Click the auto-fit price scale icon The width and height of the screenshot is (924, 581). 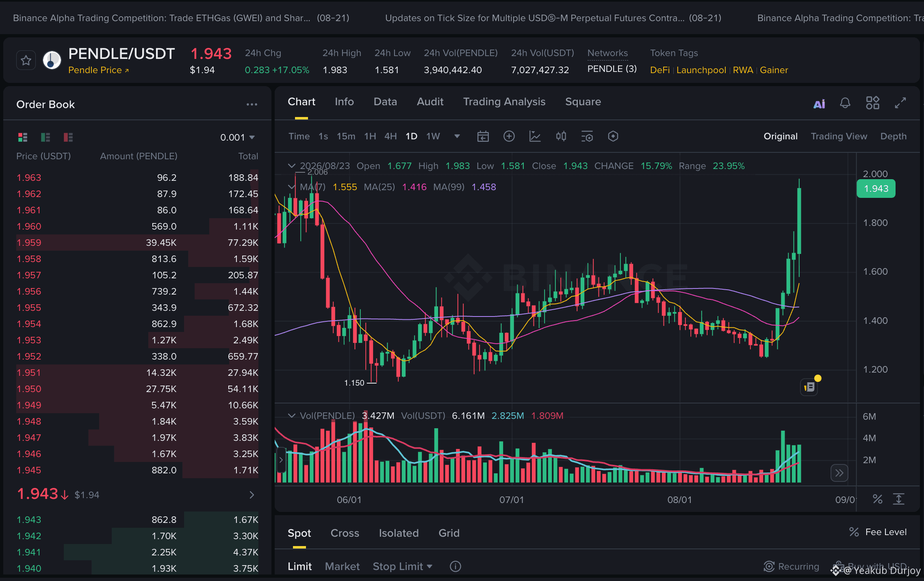click(899, 499)
